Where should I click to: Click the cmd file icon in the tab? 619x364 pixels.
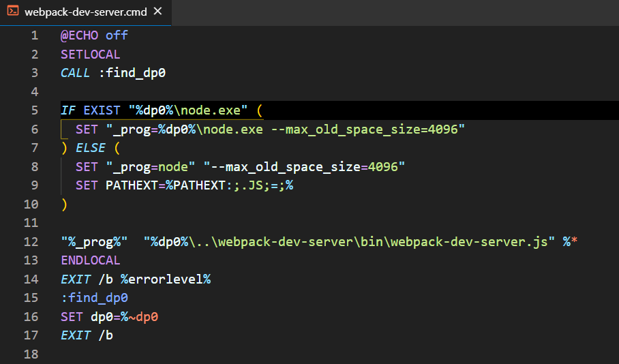coord(13,12)
